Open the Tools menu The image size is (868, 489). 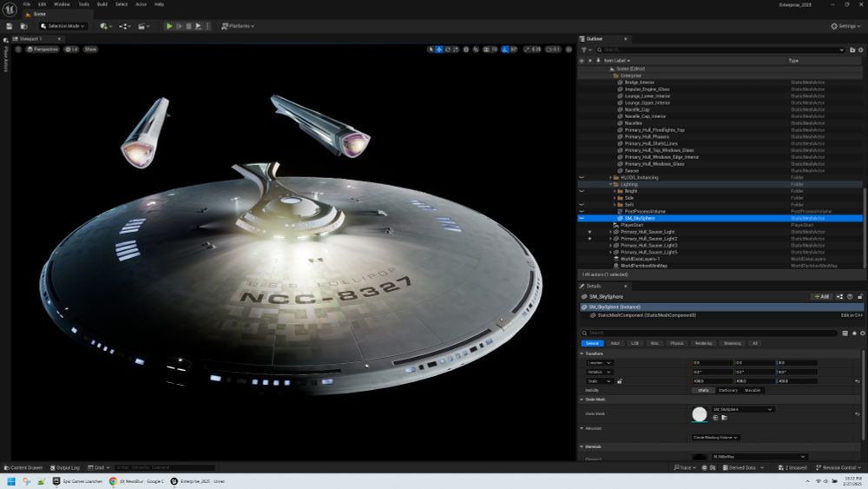coord(83,3)
